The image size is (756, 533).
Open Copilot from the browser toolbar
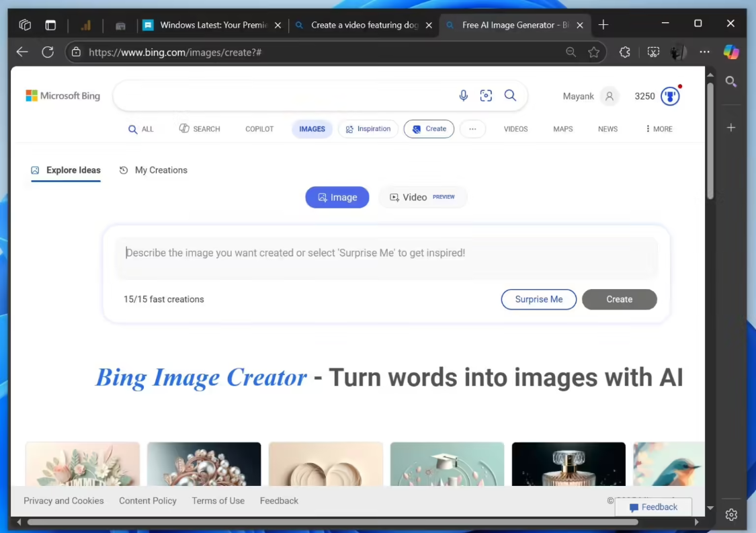click(x=731, y=52)
